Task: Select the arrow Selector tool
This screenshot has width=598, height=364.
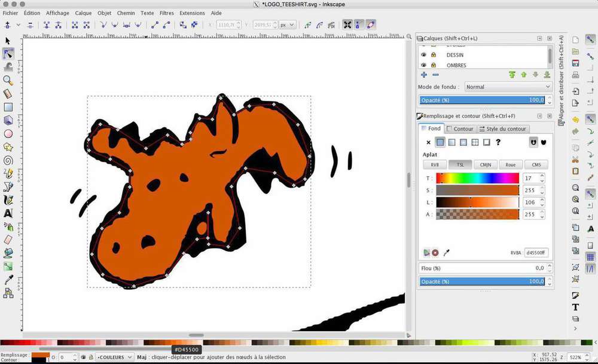Action: click(8, 41)
